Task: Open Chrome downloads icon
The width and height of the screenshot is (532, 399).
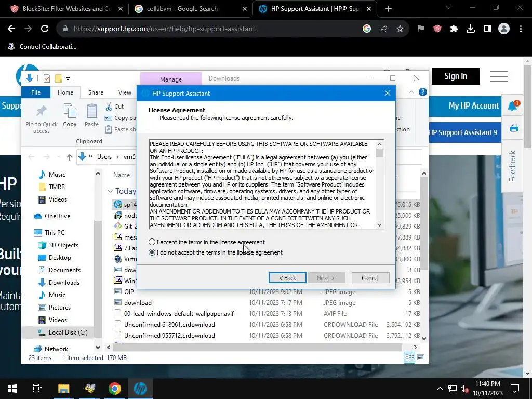Action: [x=471, y=29]
